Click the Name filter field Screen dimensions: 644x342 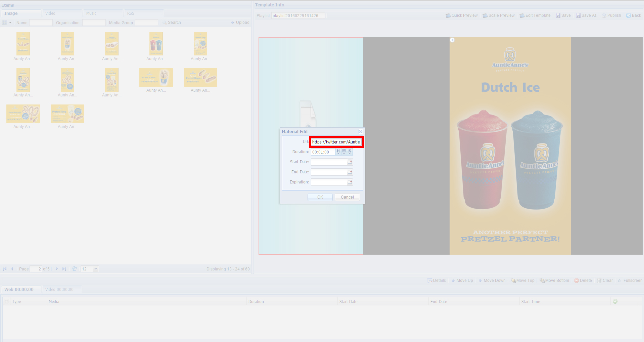pyautogui.click(x=41, y=23)
